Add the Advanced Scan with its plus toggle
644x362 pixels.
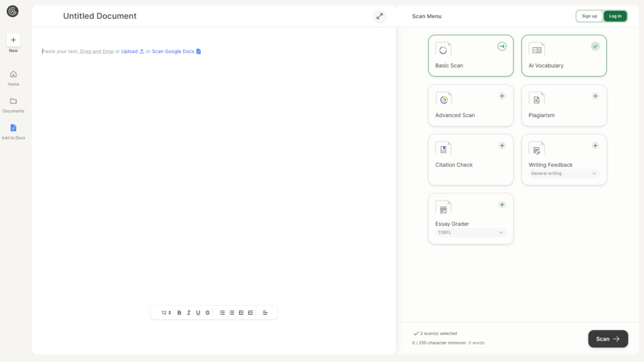tap(502, 96)
